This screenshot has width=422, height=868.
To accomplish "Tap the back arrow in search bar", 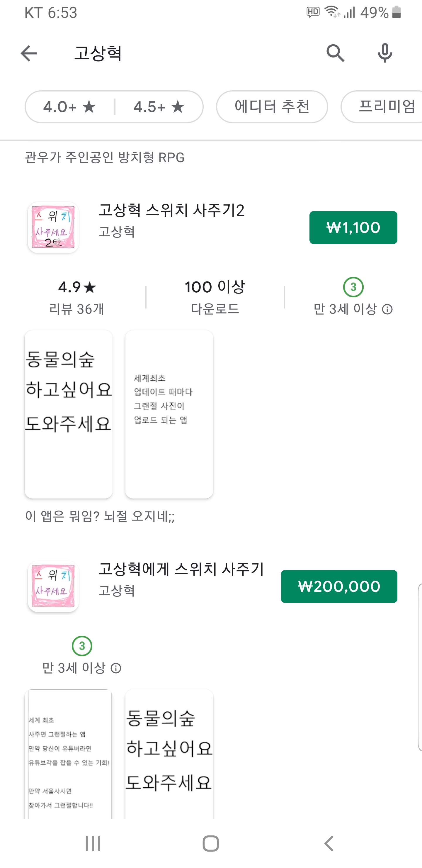I will pos(29,53).
